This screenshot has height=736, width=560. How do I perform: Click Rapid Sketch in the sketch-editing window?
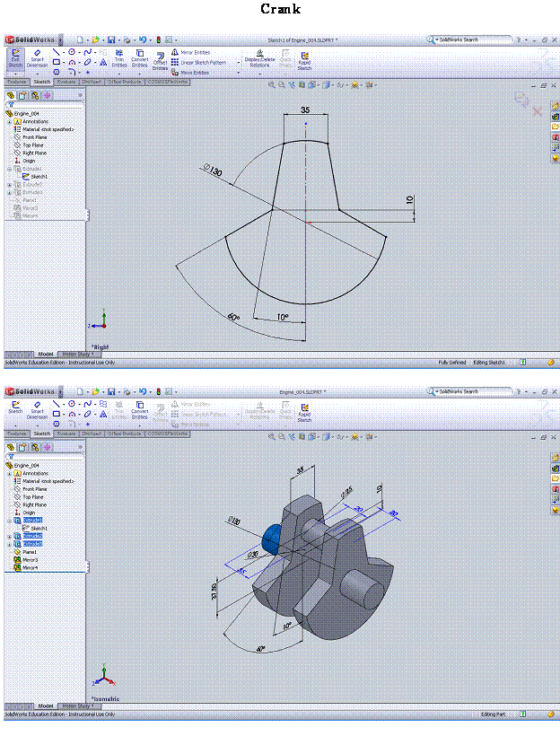(304, 61)
